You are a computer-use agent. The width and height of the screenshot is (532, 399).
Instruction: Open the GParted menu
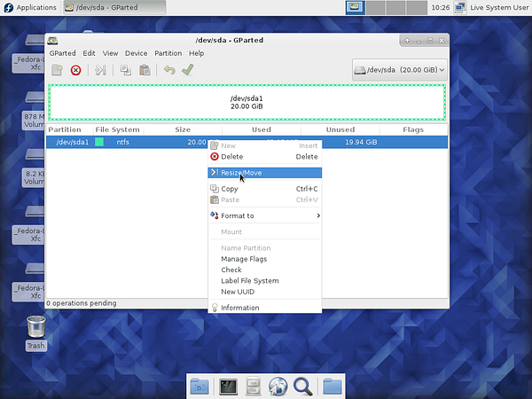[62, 53]
